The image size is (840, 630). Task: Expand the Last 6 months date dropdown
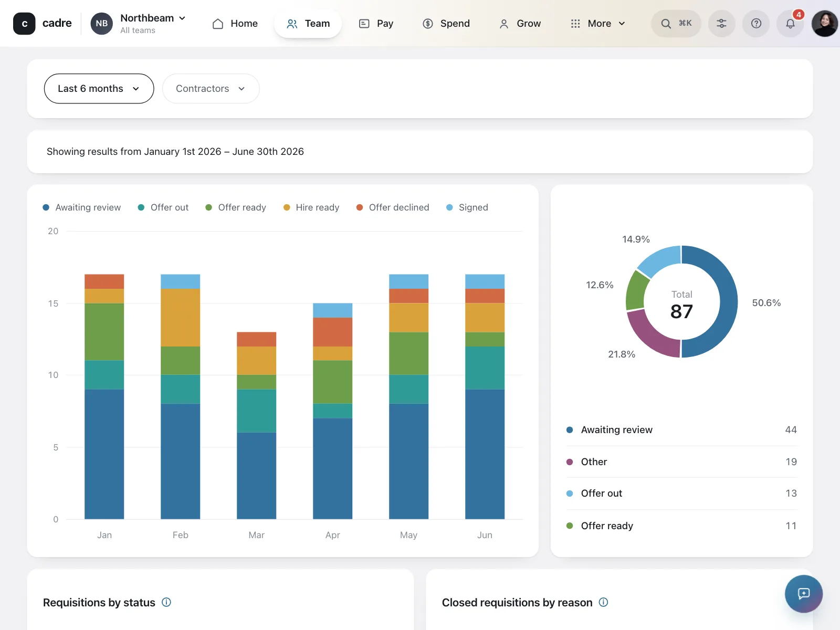tap(99, 89)
